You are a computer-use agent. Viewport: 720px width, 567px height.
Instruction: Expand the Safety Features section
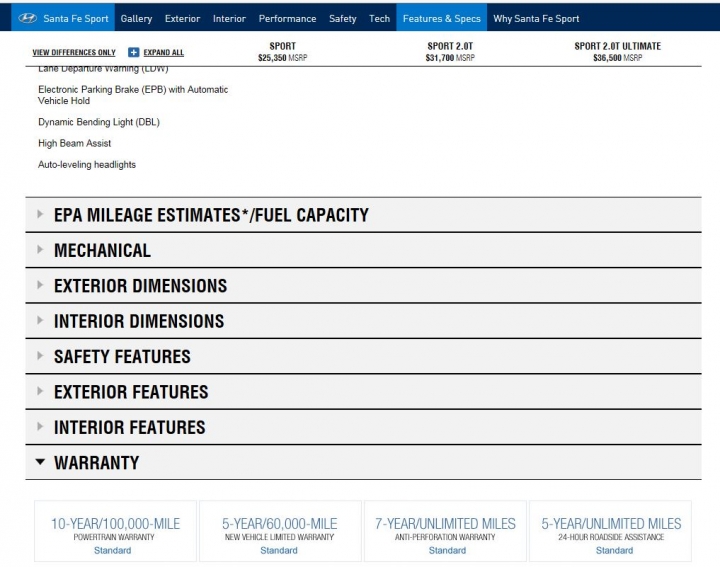[363, 356]
